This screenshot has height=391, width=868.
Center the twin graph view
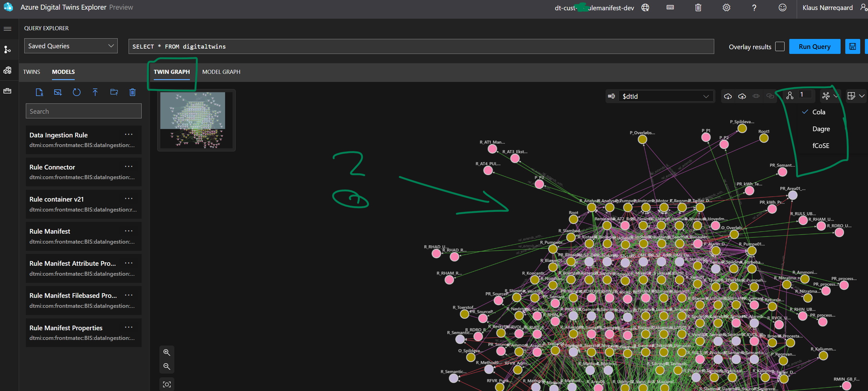click(167, 384)
